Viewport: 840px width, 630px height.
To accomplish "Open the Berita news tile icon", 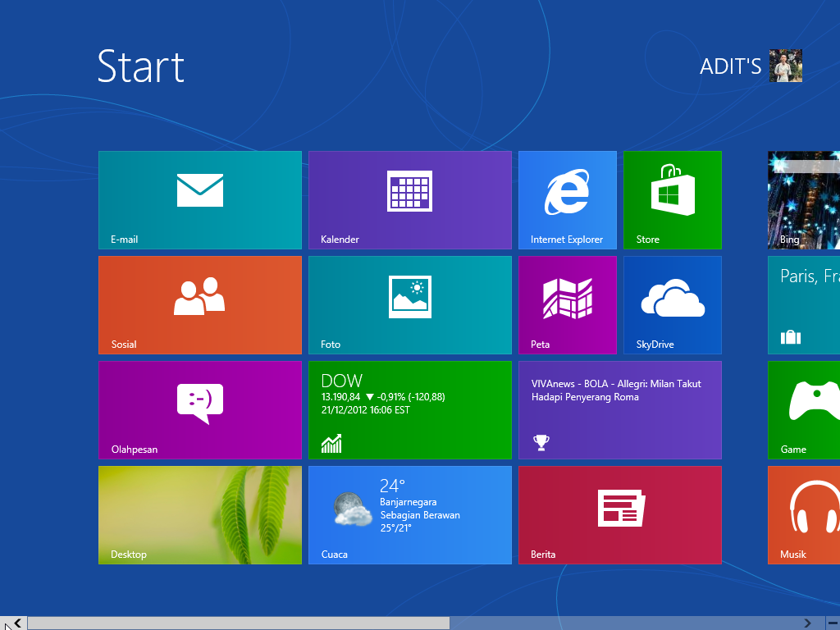I will tap(622, 508).
